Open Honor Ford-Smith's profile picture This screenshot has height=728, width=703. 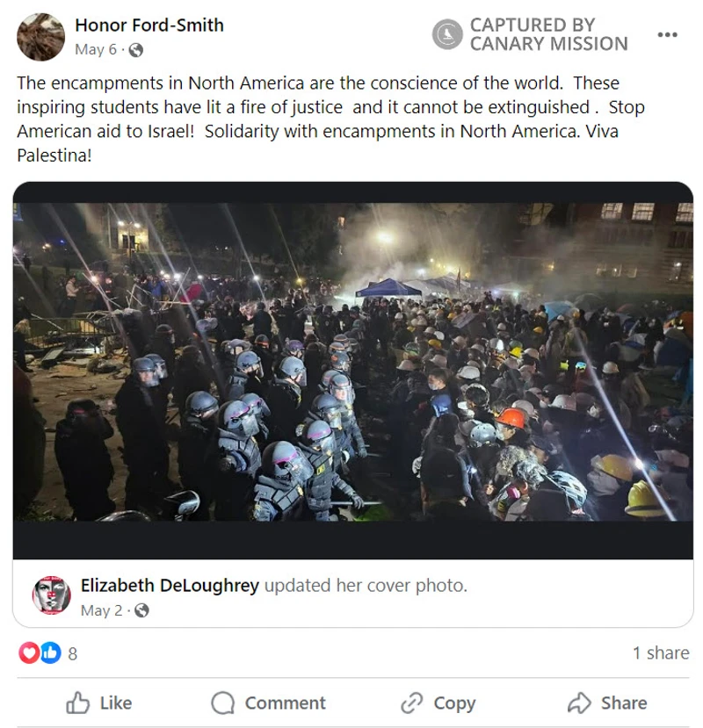click(x=41, y=37)
